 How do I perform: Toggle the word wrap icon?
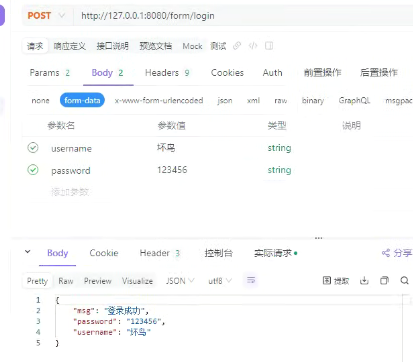click(251, 280)
